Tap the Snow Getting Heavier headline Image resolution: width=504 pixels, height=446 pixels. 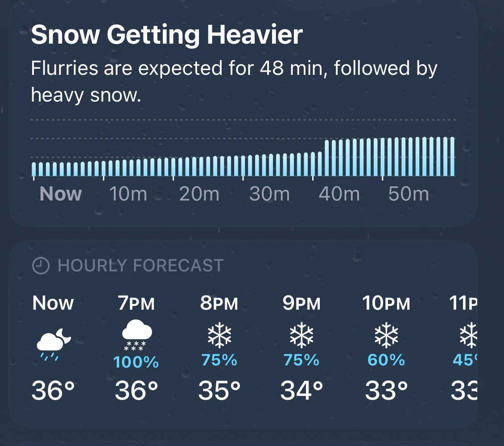coord(167,36)
